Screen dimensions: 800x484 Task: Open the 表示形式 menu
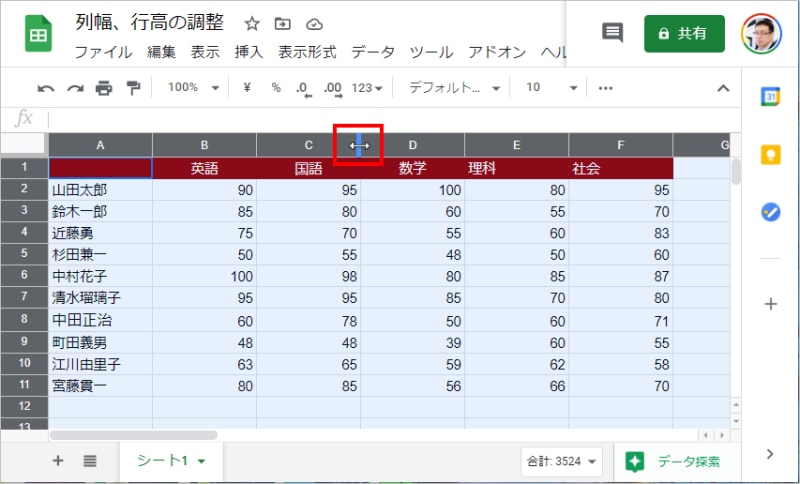307,52
